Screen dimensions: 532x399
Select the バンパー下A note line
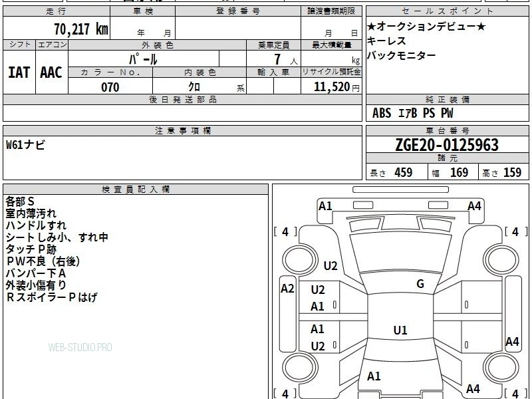pyautogui.click(x=36, y=273)
